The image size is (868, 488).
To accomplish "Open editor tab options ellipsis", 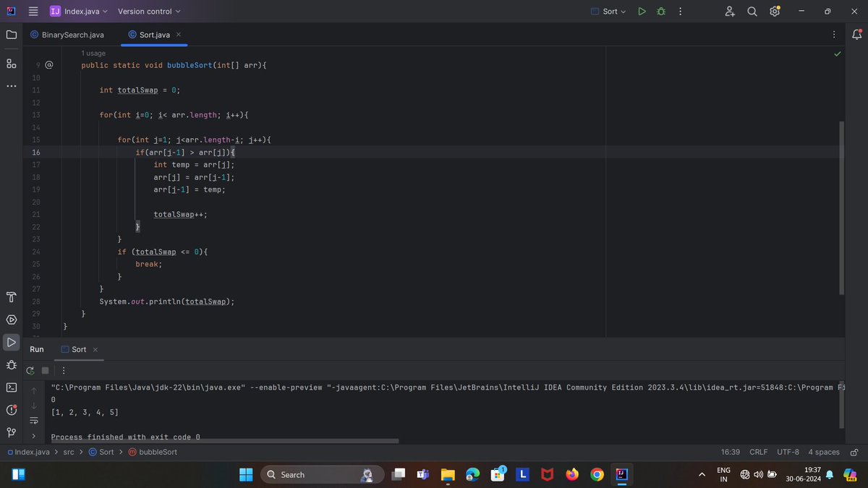I will click(x=834, y=34).
